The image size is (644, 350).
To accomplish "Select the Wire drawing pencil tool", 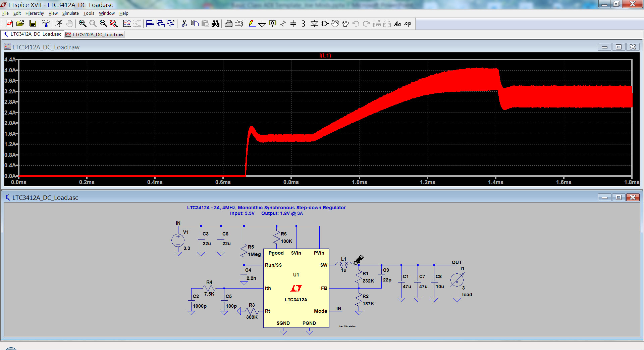I will point(252,24).
